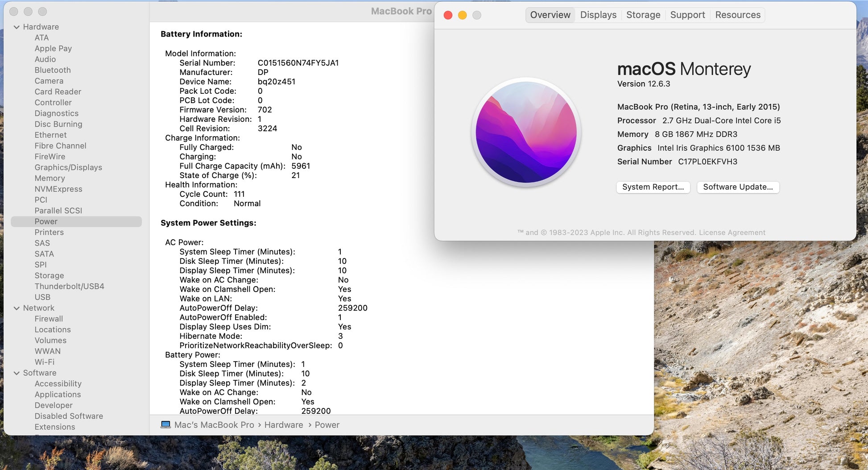868x470 pixels.
Task: Click the laptop icon in path bar
Action: pyautogui.click(x=165, y=424)
